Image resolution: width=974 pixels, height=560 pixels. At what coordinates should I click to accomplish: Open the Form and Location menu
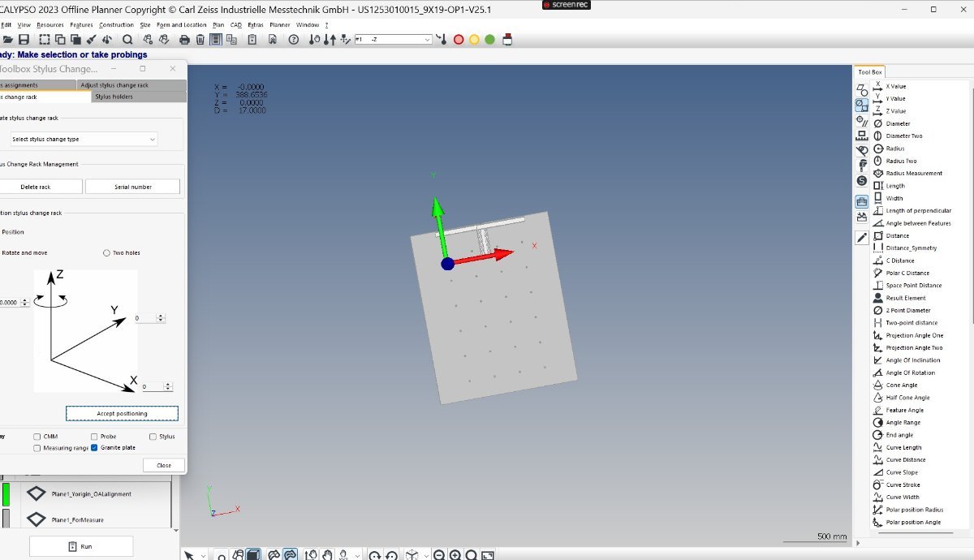point(182,25)
